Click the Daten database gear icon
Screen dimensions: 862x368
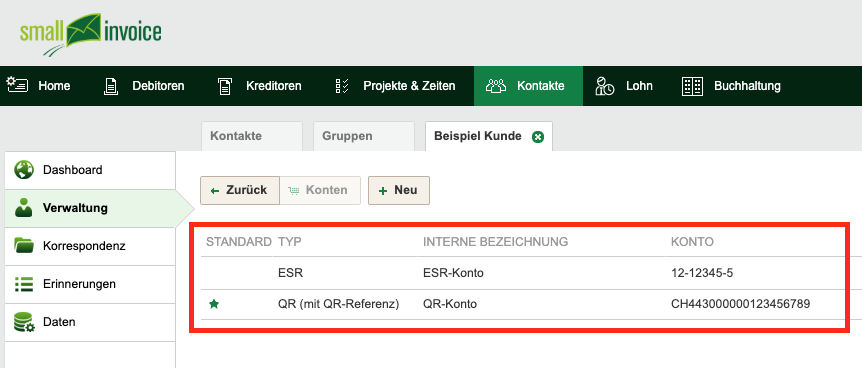[24, 322]
